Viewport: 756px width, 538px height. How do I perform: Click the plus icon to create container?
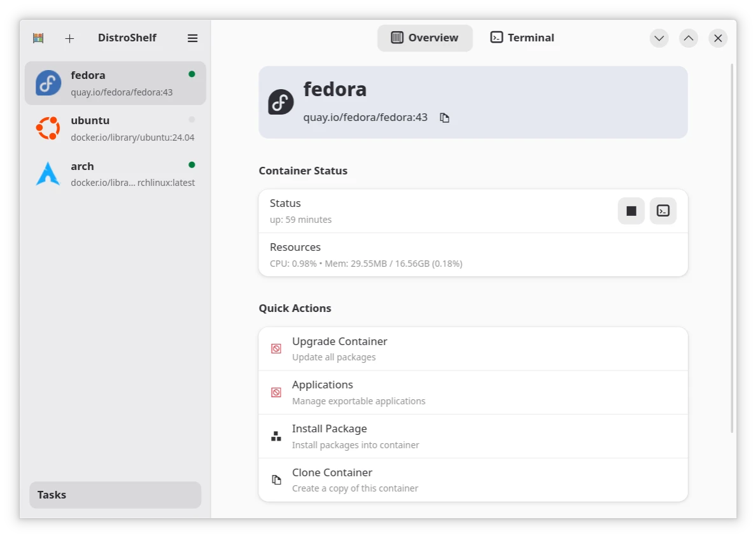69,38
